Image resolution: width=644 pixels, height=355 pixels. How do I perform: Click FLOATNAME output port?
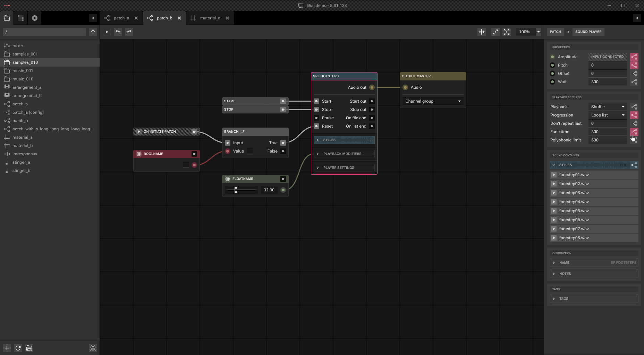283,190
